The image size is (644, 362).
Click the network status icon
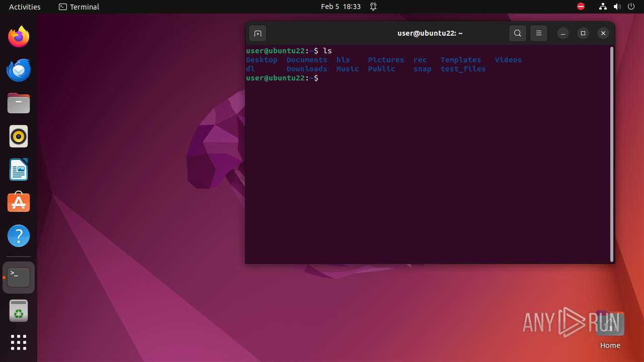tap(603, 7)
